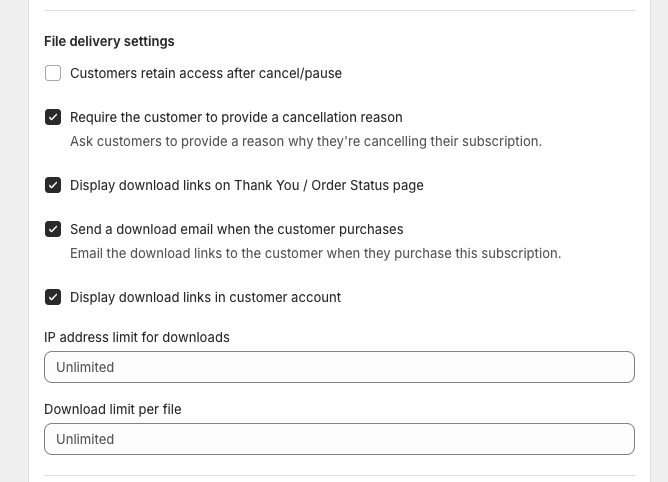Click into the IP address limit input field
The height and width of the screenshot is (482, 668).
339,367
